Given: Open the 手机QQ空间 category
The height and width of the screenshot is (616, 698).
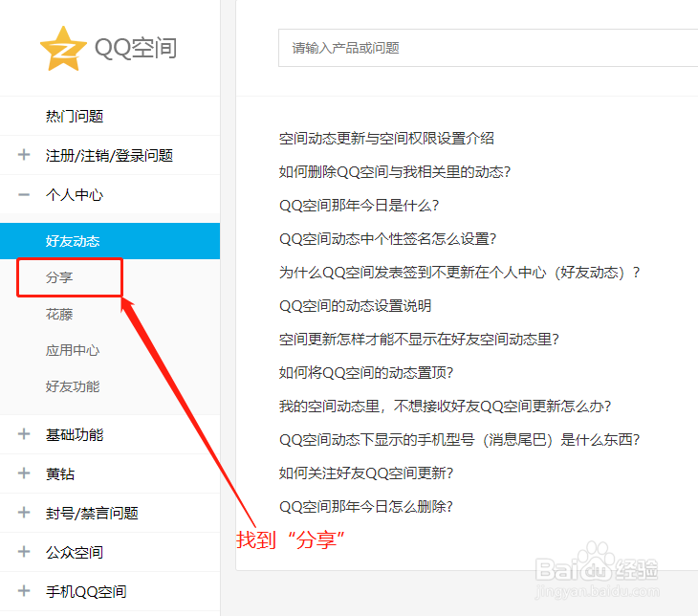Looking at the screenshot, I should tap(86, 591).
